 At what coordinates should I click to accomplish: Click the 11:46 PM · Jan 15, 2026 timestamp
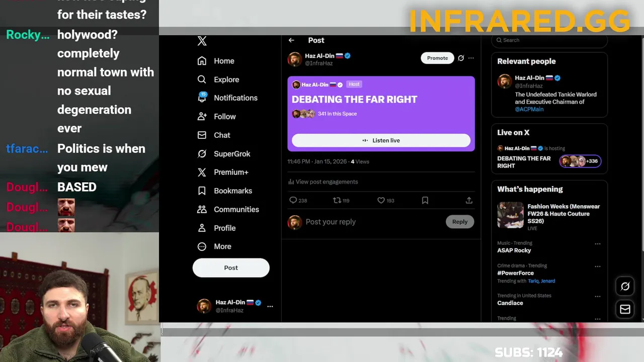point(317,162)
